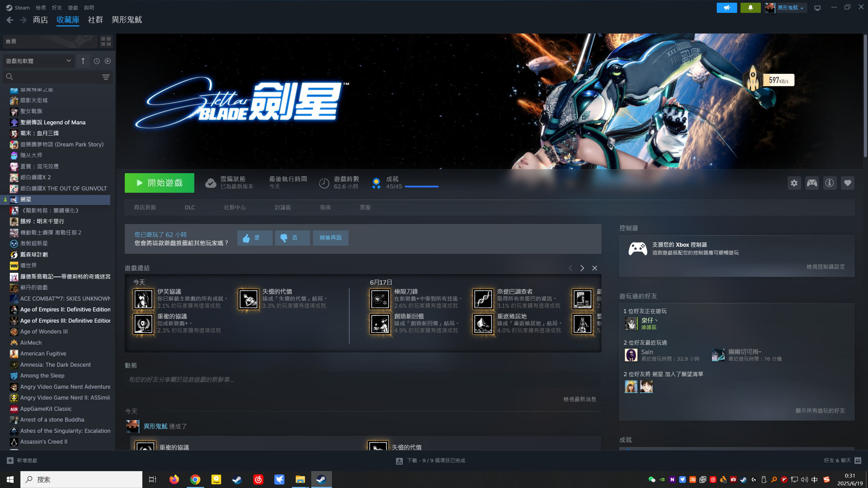
Task: Open advanced filter options icon
Action: (x=106, y=77)
